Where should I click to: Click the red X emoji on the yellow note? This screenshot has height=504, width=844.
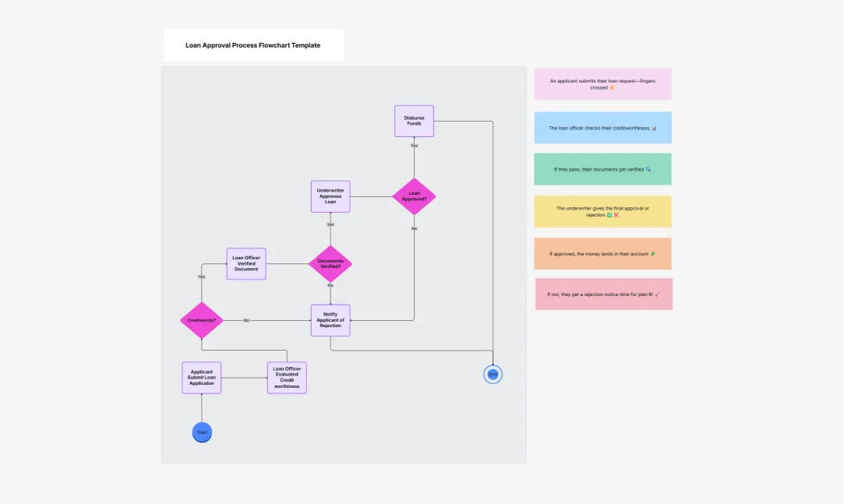[616, 215]
